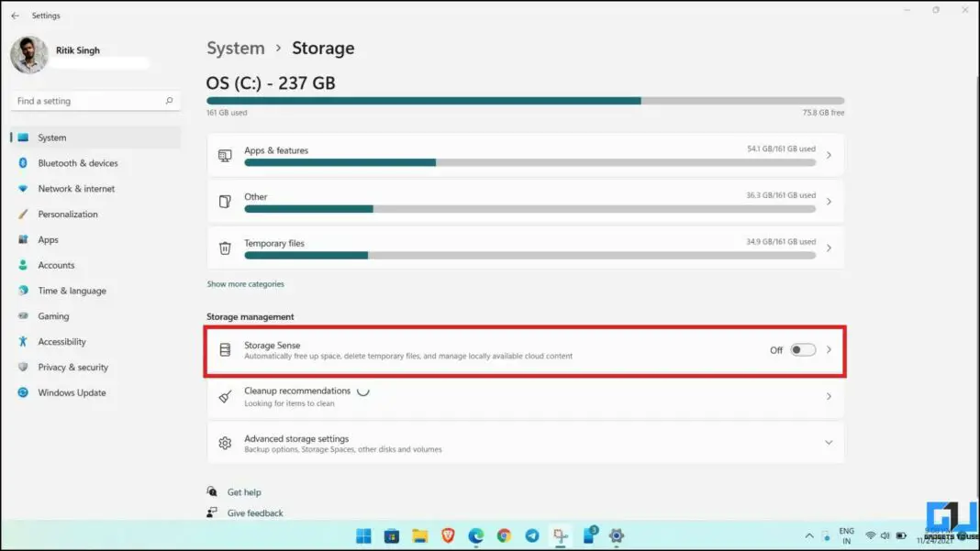The image size is (980, 551).
Task: Click the Storage Sense drive icon
Action: tap(224, 349)
